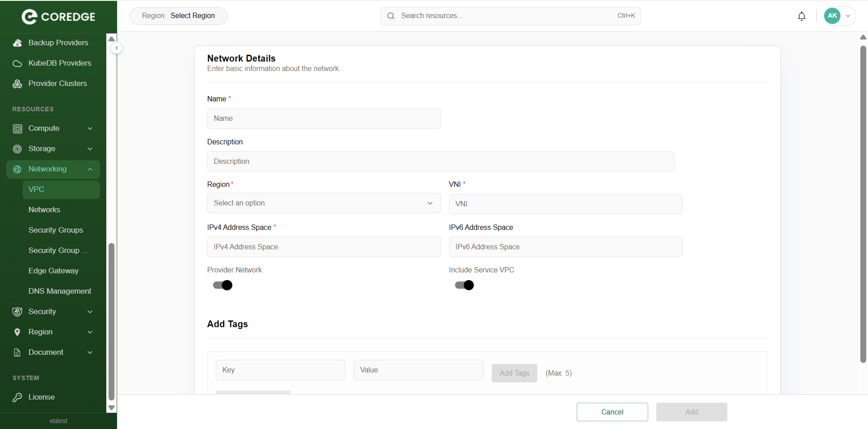Toggle the Provider Network switch
868x429 pixels.
pyautogui.click(x=223, y=285)
